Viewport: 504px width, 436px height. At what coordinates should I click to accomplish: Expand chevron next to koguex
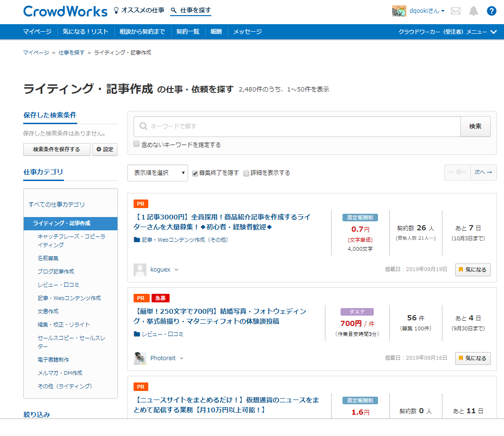pos(176,270)
